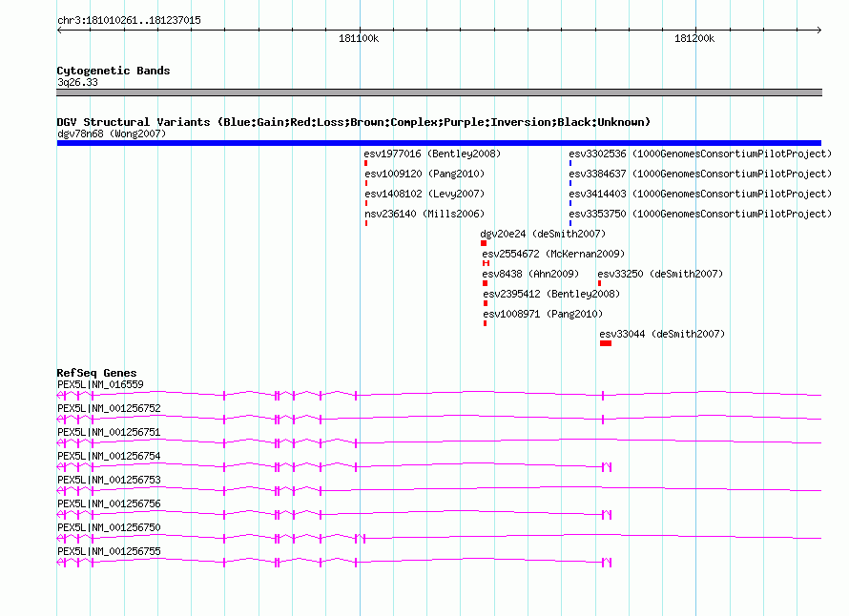Click the red marker under esv2395412
This screenshot has height=616, width=849.
pyautogui.click(x=486, y=303)
